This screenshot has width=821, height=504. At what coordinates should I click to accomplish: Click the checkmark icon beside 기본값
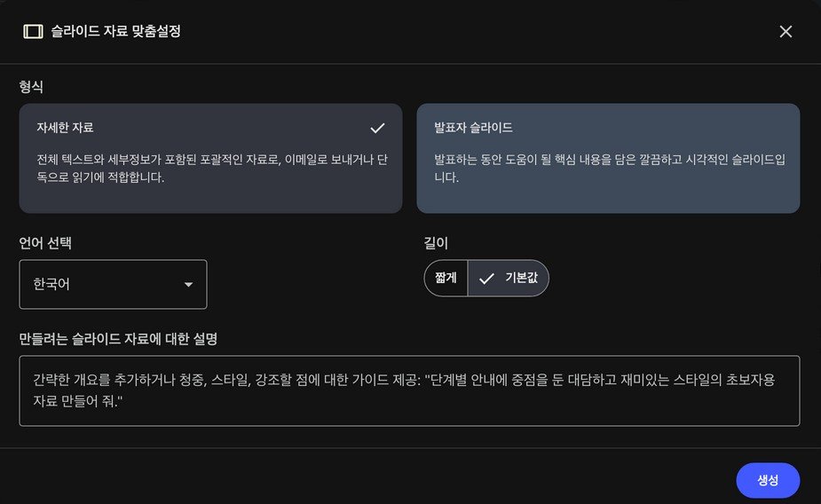click(486, 278)
